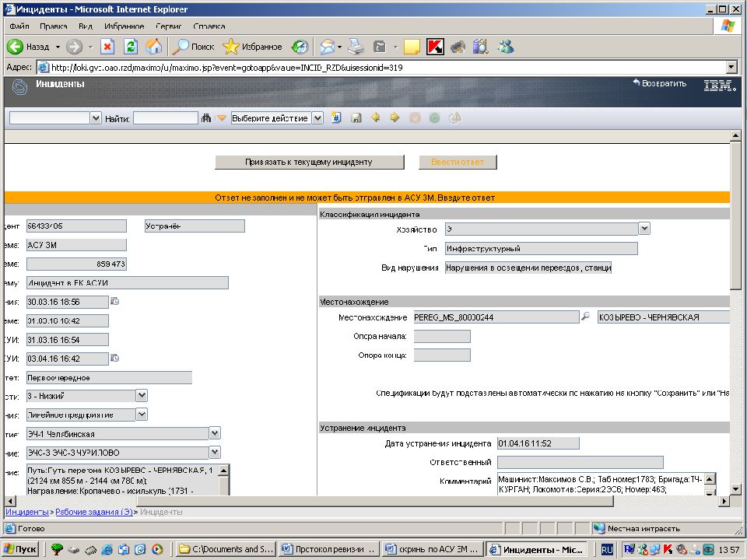The height and width of the screenshot is (560, 747).
Task: Click the Местонахождение field PEREG_MS_80000244
Action: coord(496,317)
